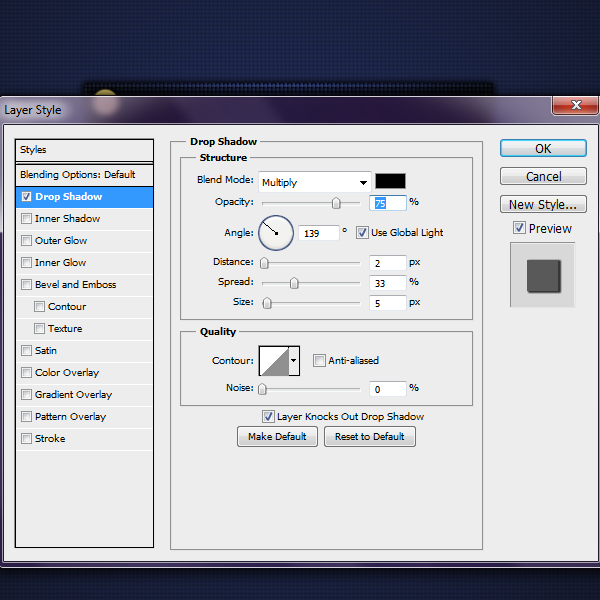
Task: Select the Drop Shadow style row
Action: click(84, 197)
